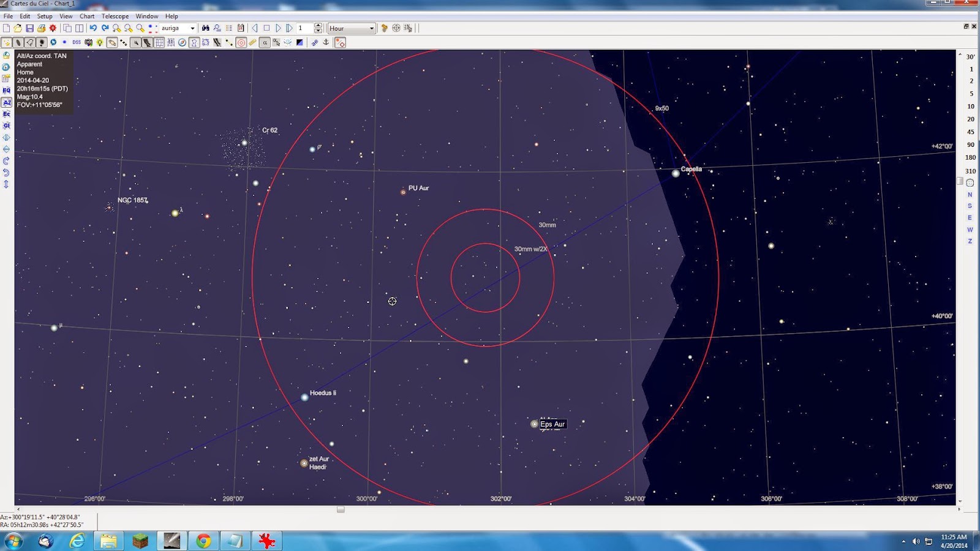Click the new chart icon
The width and height of the screenshot is (980, 551).
click(x=6, y=28)
